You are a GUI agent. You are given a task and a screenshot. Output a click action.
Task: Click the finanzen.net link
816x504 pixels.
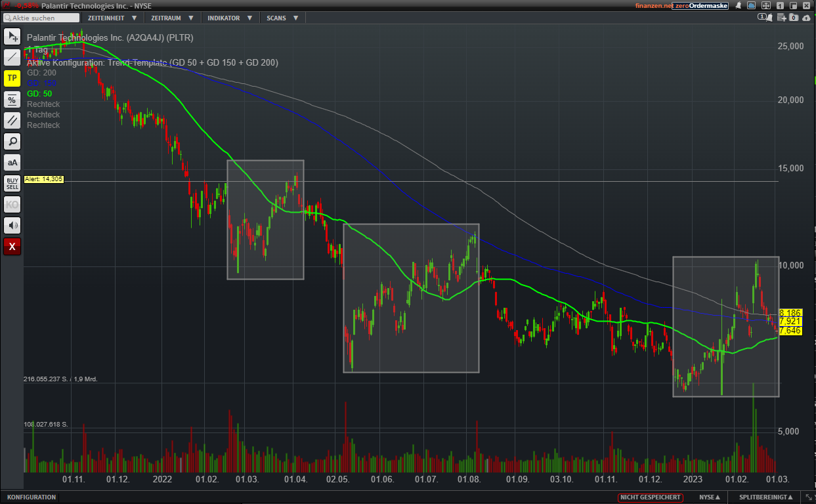pos(653,5)
